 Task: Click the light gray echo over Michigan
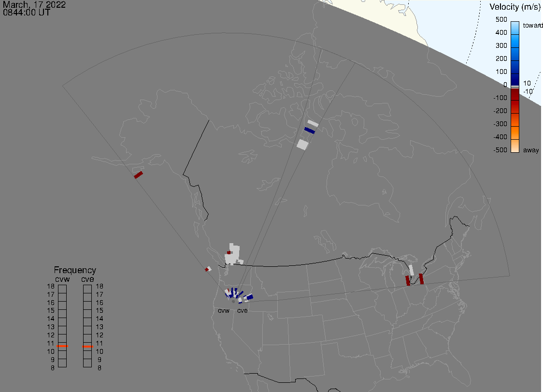pos(412,270)
